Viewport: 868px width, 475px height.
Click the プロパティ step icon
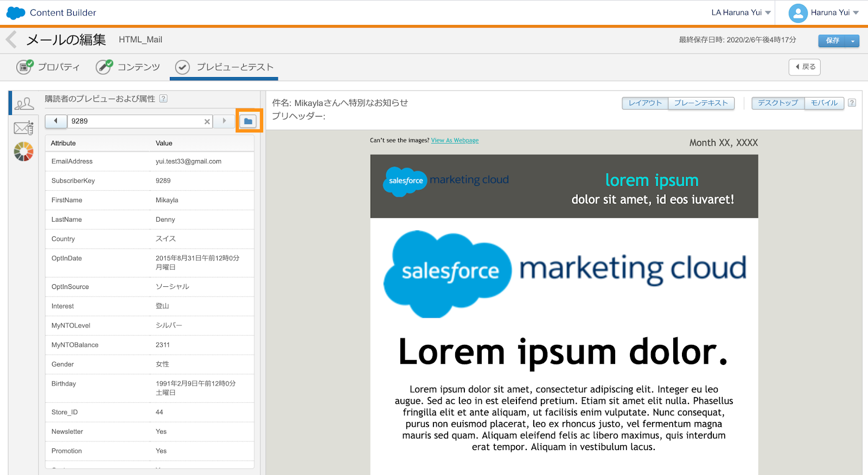coord(25,67)
